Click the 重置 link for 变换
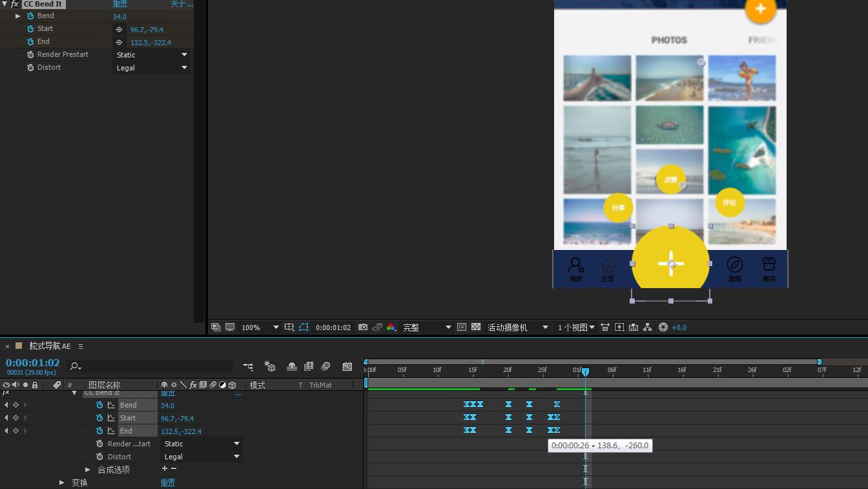This screenshot has height=489, width=868. click(168, 483)
